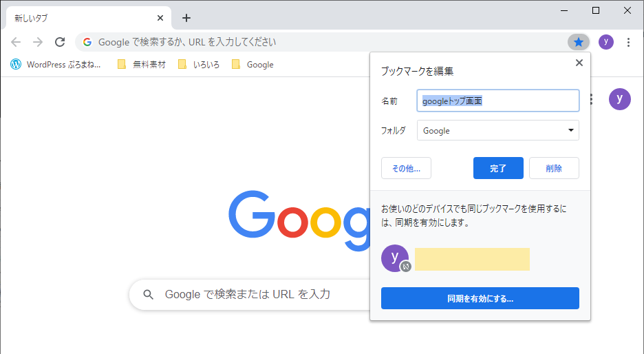Expand the フォルダ dropdown
This screenshot has width=644, height=354.
click(497, 130)
